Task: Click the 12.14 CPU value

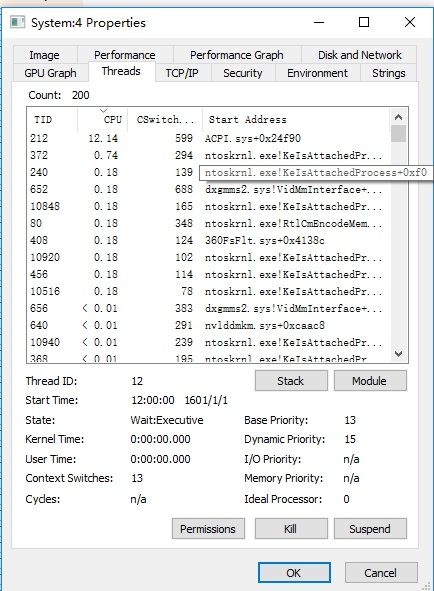Action: coord(103,138)
